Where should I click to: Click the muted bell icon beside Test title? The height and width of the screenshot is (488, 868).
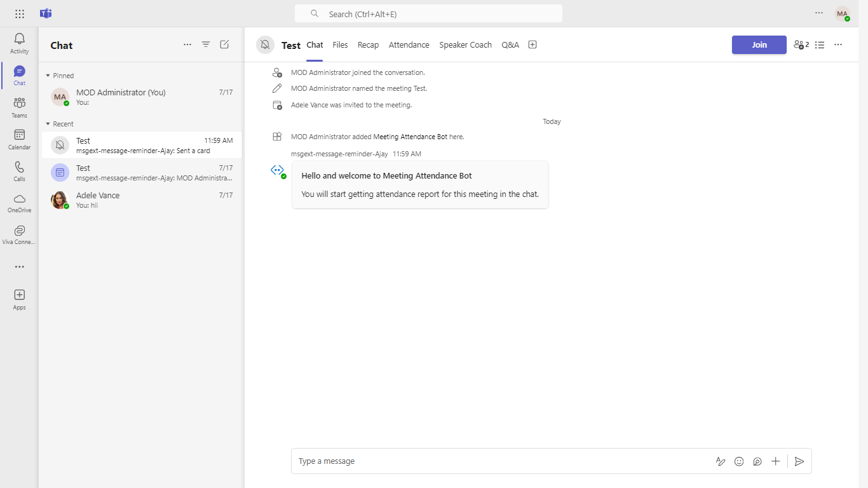pyautogui.click(x=266, y=44)
